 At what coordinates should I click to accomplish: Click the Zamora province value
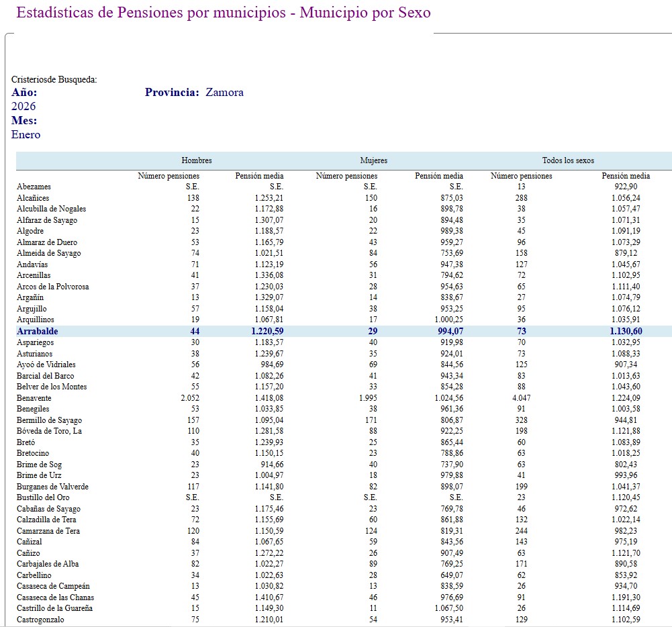[x=224, y=93]
